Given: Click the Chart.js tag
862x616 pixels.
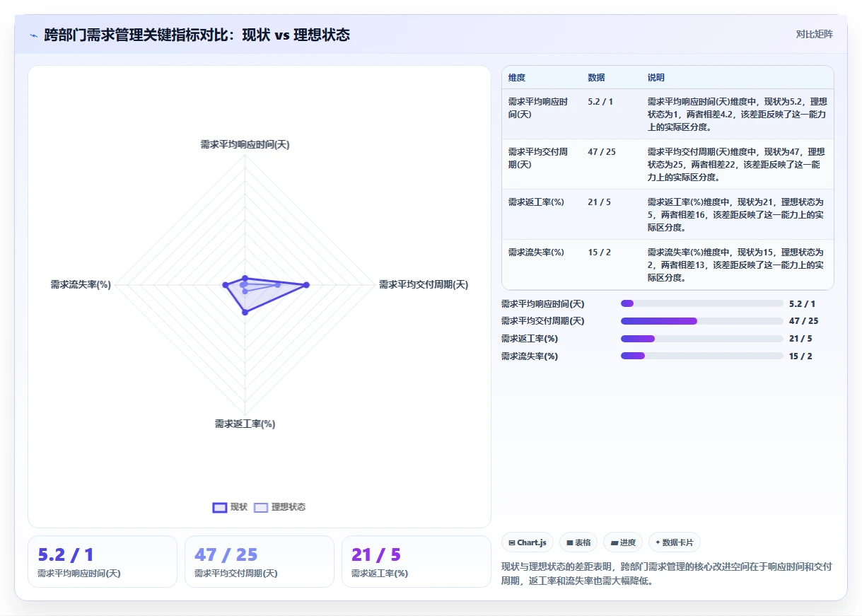Looking at the screenshot, I should point(528,542).
